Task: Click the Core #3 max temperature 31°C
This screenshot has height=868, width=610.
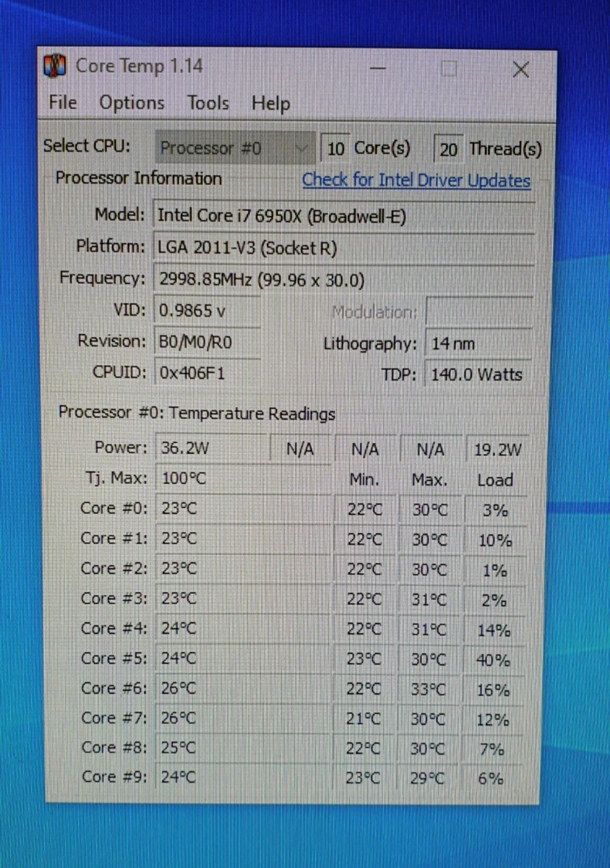Action: click(429, 600)
